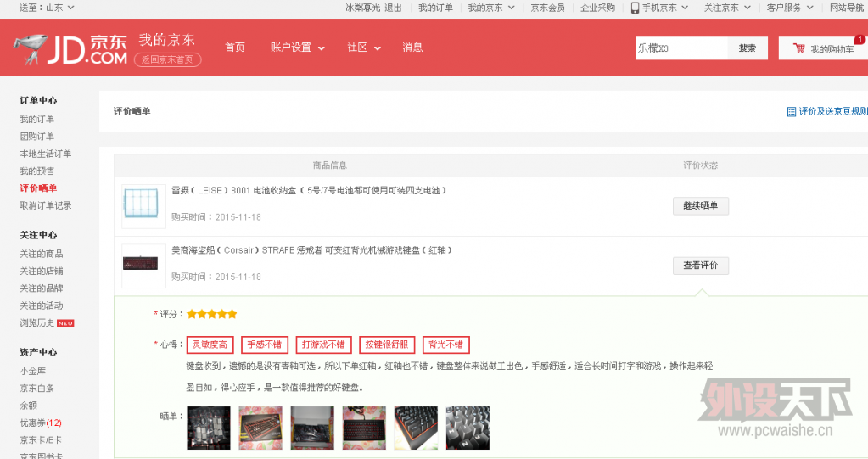Viewport: 868px width, 459px height.
Task: Open the Corsair STRAFE keyboard thumbnail
Action: coord(143,266)
